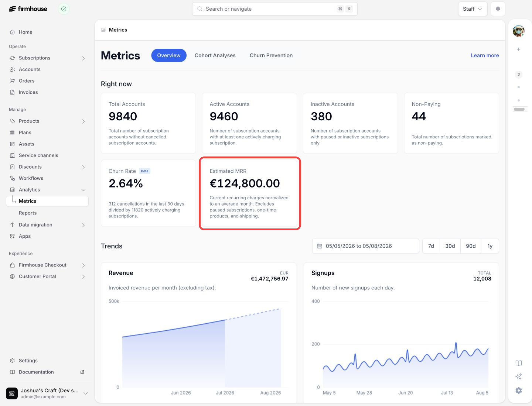The height and width of the screenshot is (406, 532).
Task: Click the Invoices document icon
Action: pyautogui.click(x=13, y=92)
